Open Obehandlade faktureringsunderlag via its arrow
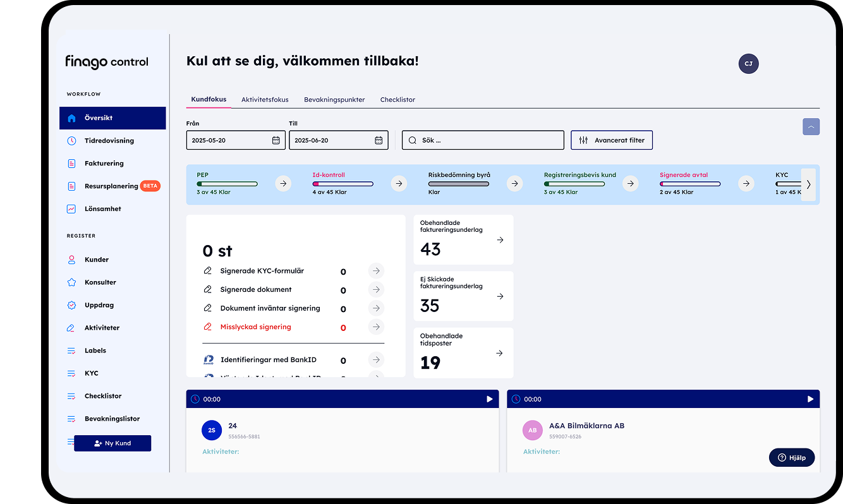 click(x=500, y=240)
